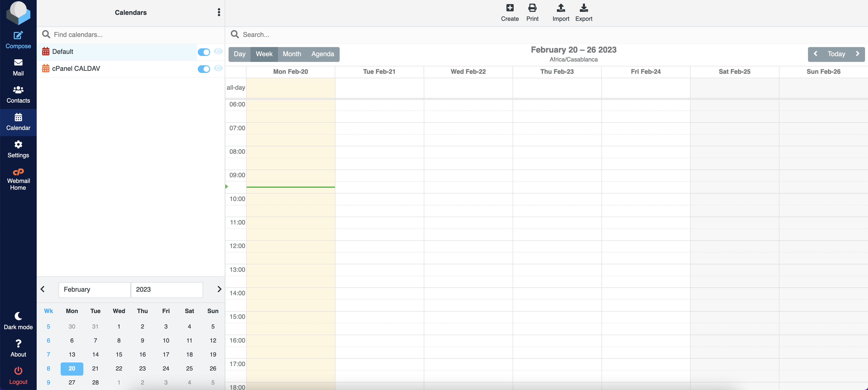Switch to Month view
868x390 pixels.
292,54
